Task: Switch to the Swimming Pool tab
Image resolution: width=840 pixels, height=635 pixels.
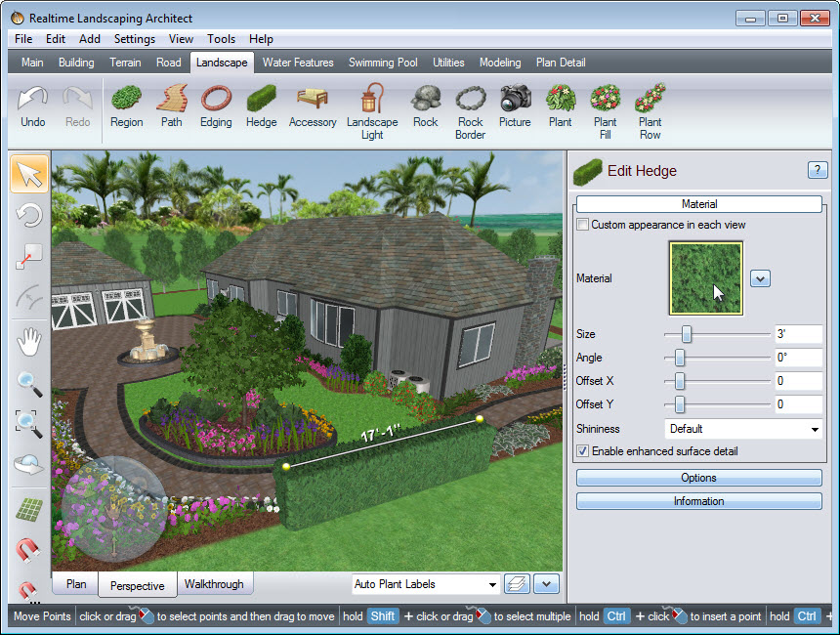Action: pos(383,63)
